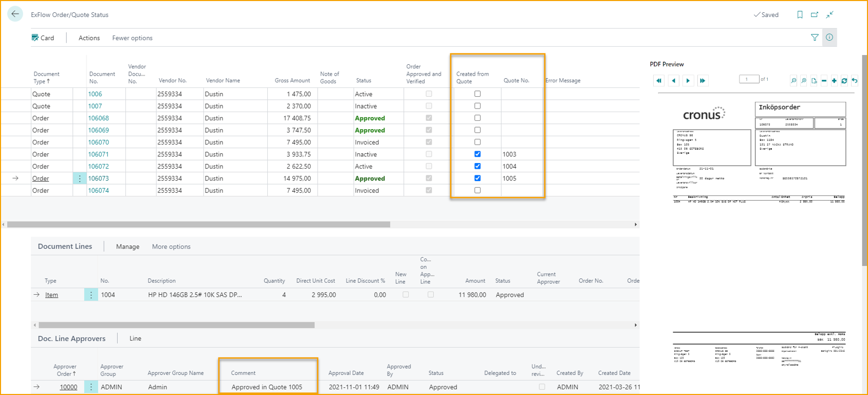
Task: Click the document search icon in PDF Preview
Action: click(814, 81)
